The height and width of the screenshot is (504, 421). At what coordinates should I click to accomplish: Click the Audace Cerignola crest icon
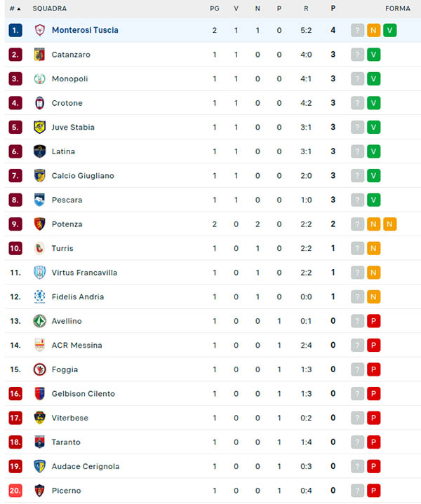tap(40, 466)
